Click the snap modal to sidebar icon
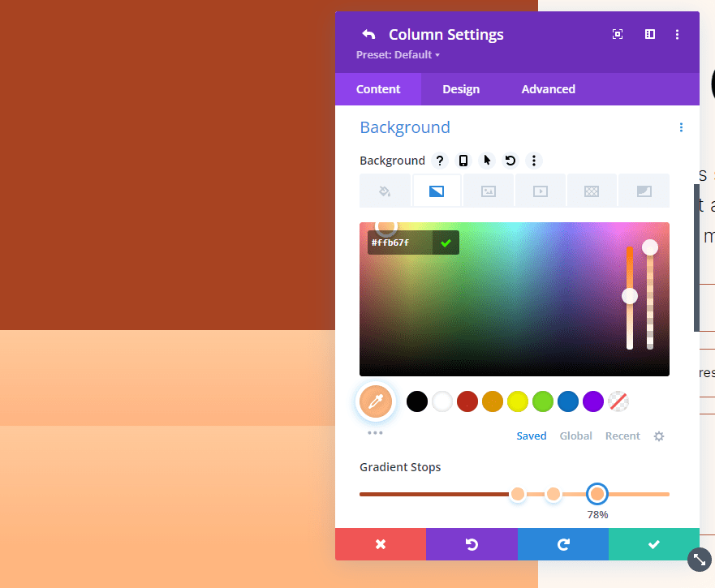715x588 pixels. (x=650, y=34)
